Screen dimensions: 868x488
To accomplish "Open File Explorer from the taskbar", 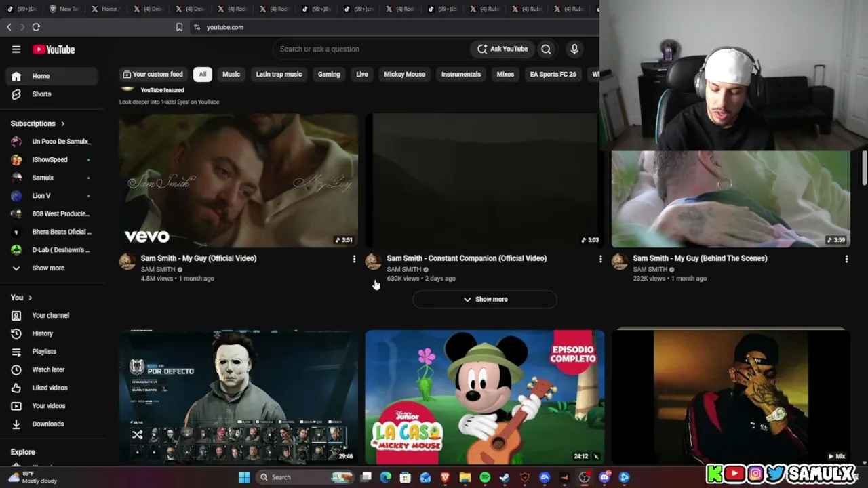I will coord(465,477).
